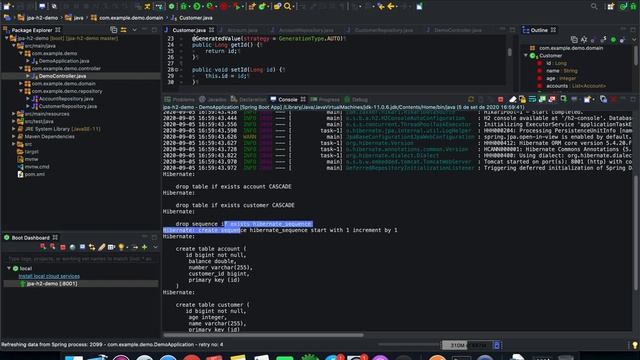Viewport: 640px width, 360px height.
Task: Click red Stop icon in Boot Dashboard toolbar
Action: tap(62, 247)
